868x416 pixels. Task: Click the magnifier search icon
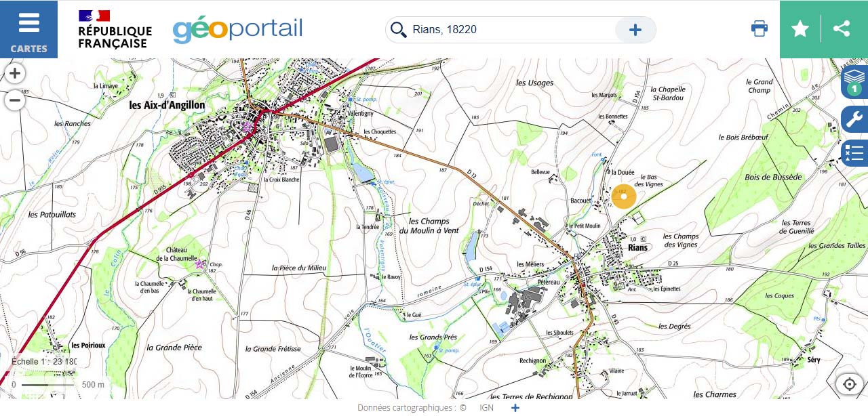(399, 30)
